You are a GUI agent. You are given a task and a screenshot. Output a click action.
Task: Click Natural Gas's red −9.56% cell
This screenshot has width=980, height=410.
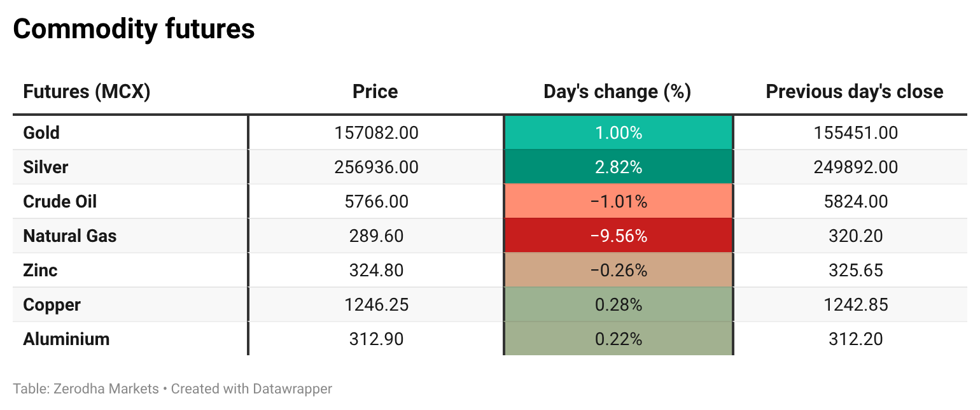(618, 236)
